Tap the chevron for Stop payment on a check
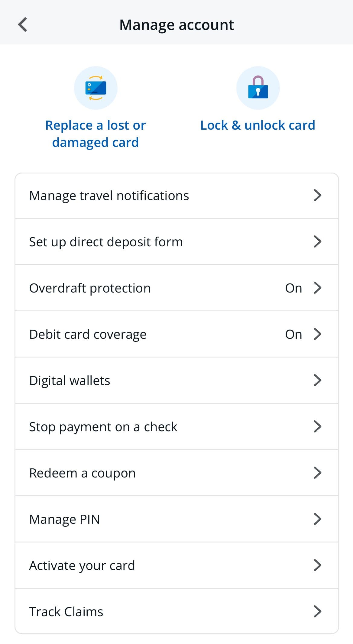This screenshot has width=353, height=644. point(318,426)
